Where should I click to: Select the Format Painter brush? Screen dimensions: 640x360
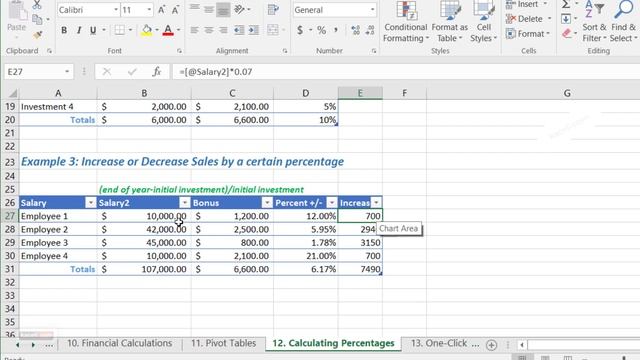[38, 35]
